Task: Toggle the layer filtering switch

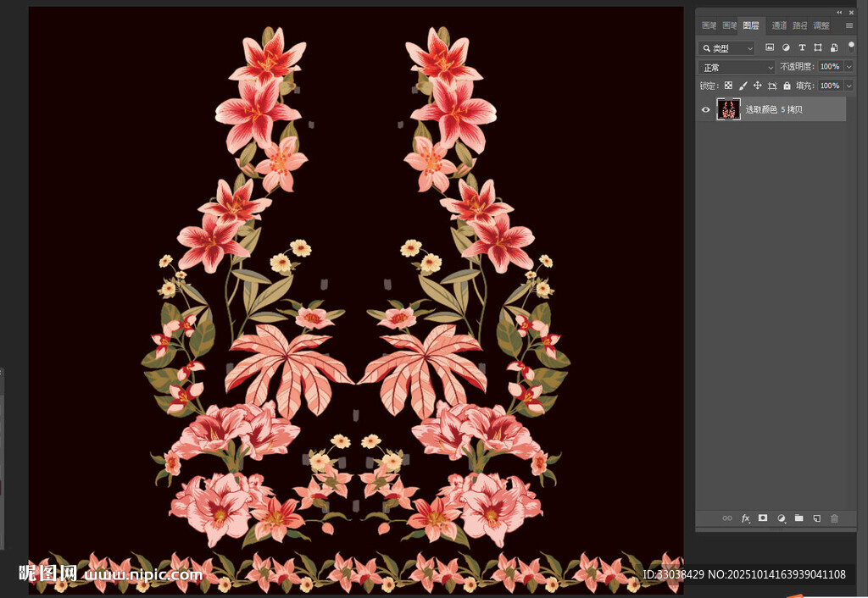Action: pos(851,47)
